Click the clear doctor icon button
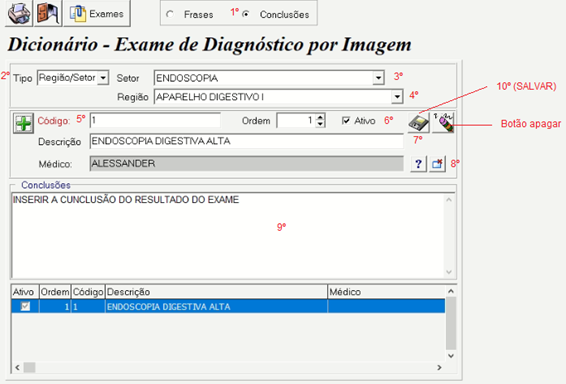 pos(437,164)
